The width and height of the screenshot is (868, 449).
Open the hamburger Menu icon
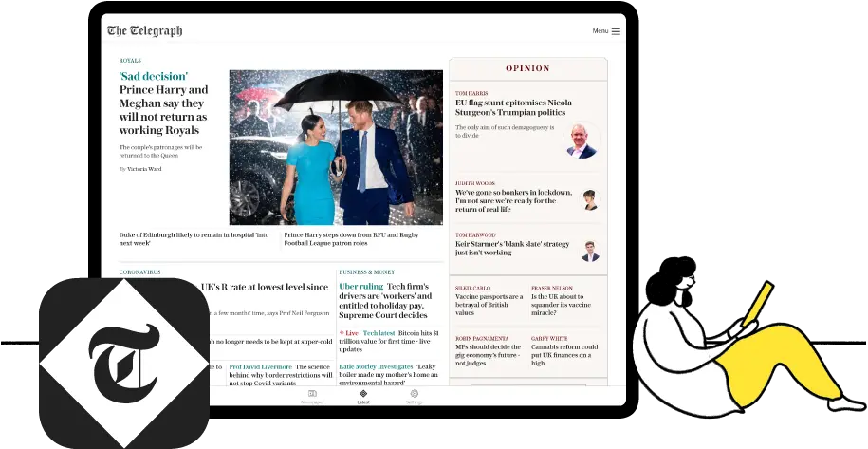(x=616, y=31)
